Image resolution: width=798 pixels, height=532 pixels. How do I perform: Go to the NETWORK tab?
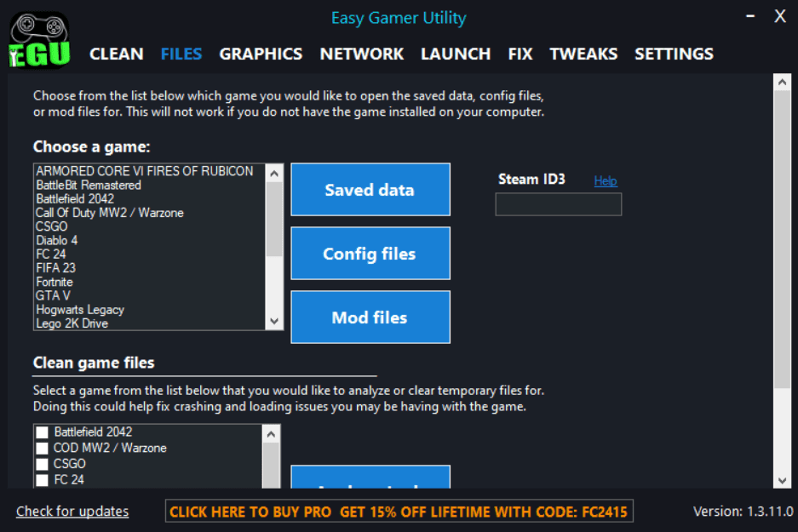pos(362,54)
